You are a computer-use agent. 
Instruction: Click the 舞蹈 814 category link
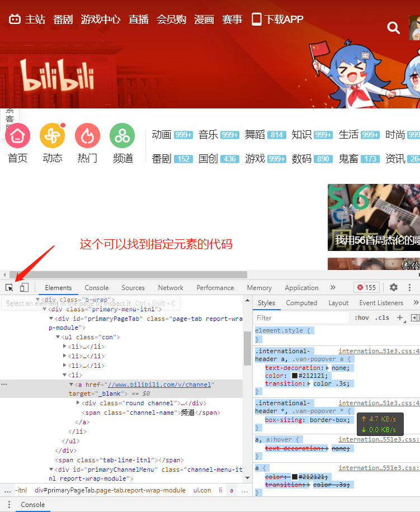tap(266, 135)
